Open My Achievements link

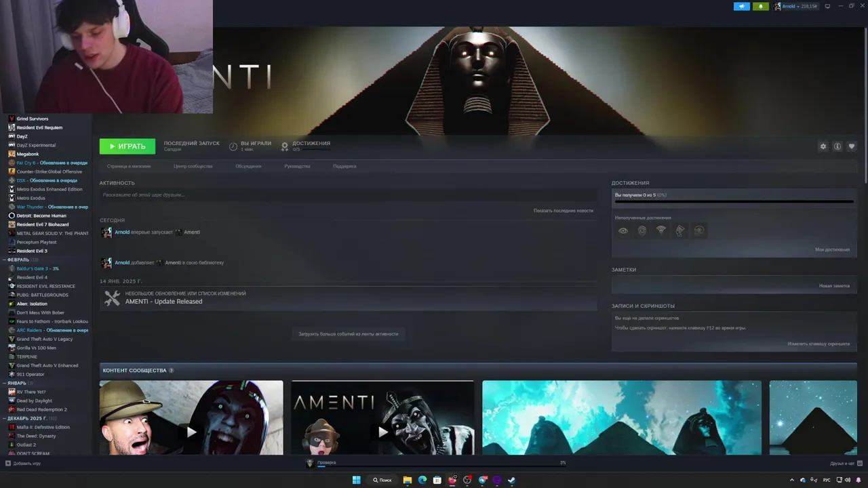point(832,249)
